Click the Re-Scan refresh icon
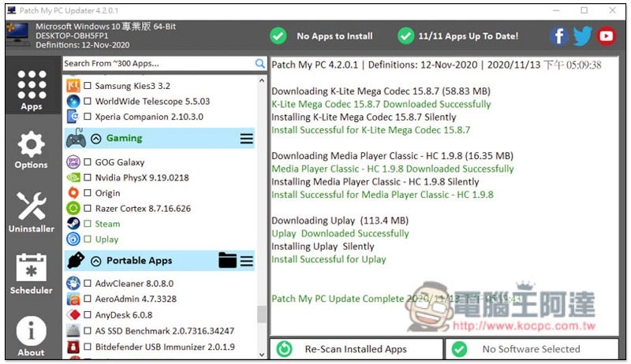 point(284,349)
